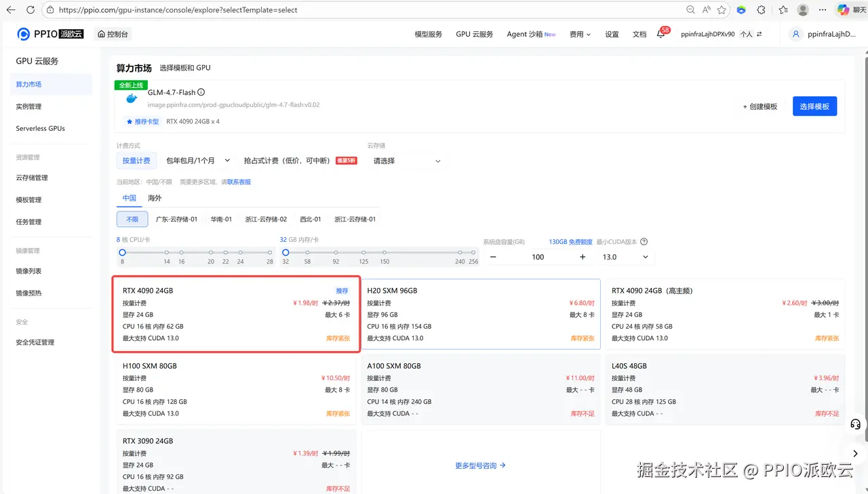Open 文档 in the top navigation

(x=639, y=34)
